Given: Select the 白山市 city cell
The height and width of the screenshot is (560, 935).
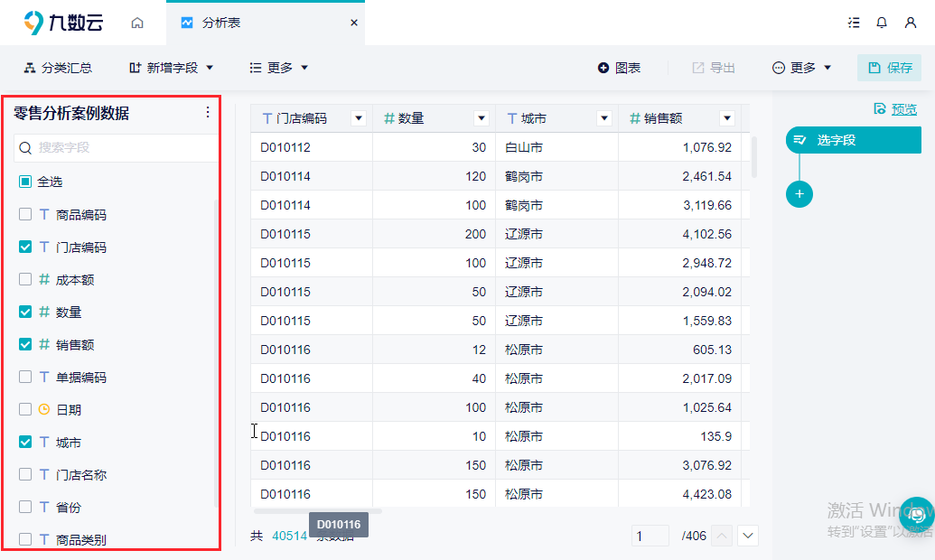Looking at the screenshot, I should point(557,147).
